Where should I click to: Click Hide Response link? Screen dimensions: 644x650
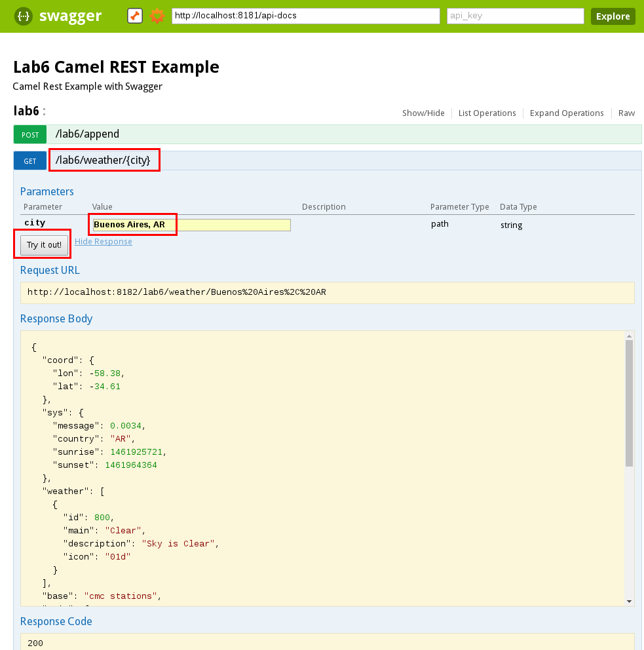pyautogui.click(x=104, y=242)
